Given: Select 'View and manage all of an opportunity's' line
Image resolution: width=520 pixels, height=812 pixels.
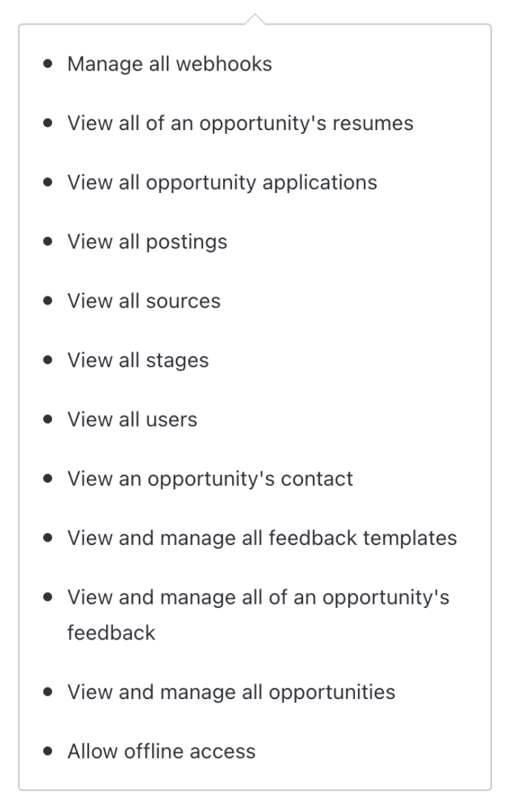Looking at the screenshot, I should (258, 597).
